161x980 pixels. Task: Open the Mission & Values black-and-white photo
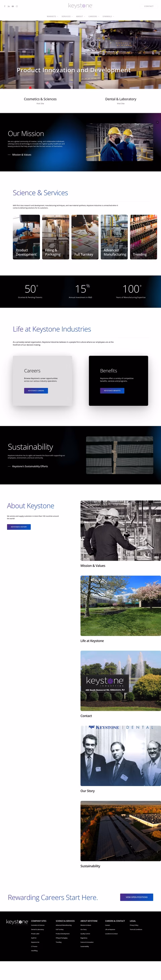tap(121, 530)
